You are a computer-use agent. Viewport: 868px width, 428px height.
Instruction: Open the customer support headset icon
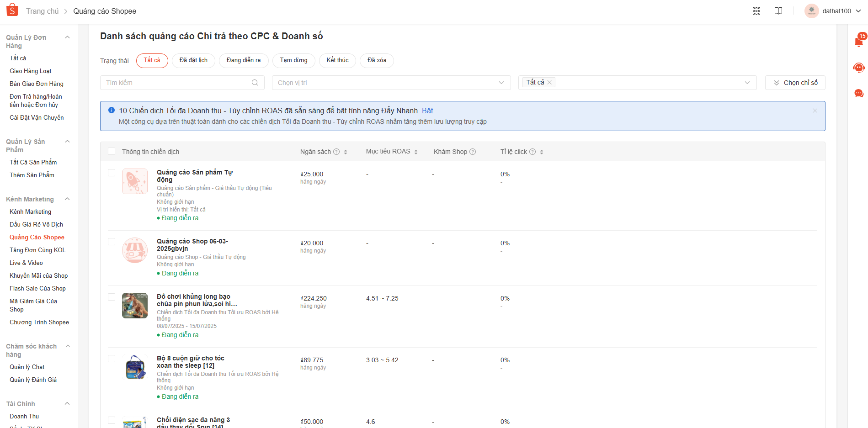point(858,68)
